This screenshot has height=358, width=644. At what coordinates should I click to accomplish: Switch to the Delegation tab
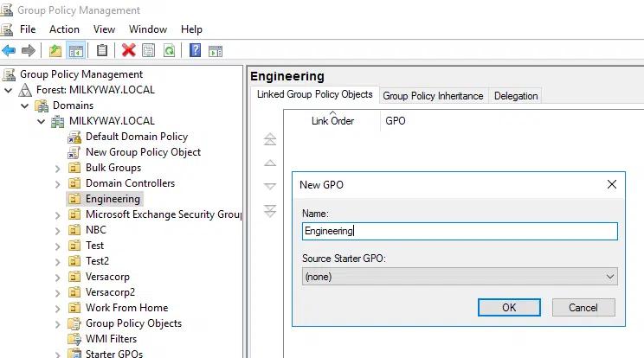pyautogui.click(x=516, y=96)
